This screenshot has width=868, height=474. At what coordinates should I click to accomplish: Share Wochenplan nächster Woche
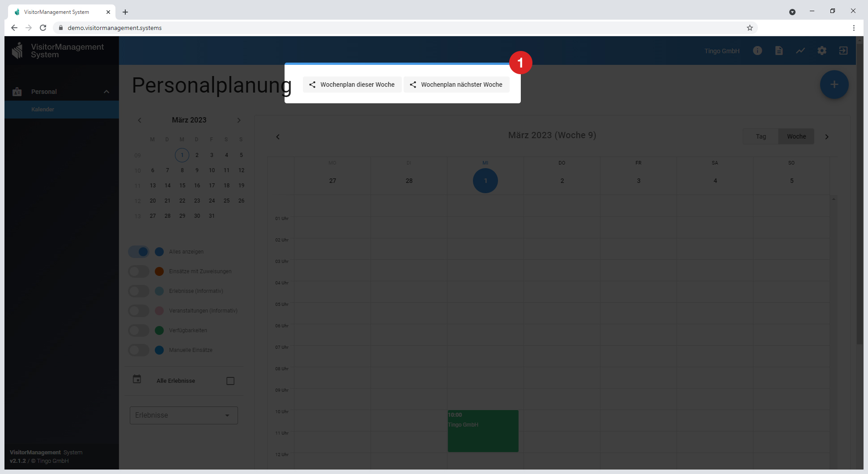(x=456, y=85)
